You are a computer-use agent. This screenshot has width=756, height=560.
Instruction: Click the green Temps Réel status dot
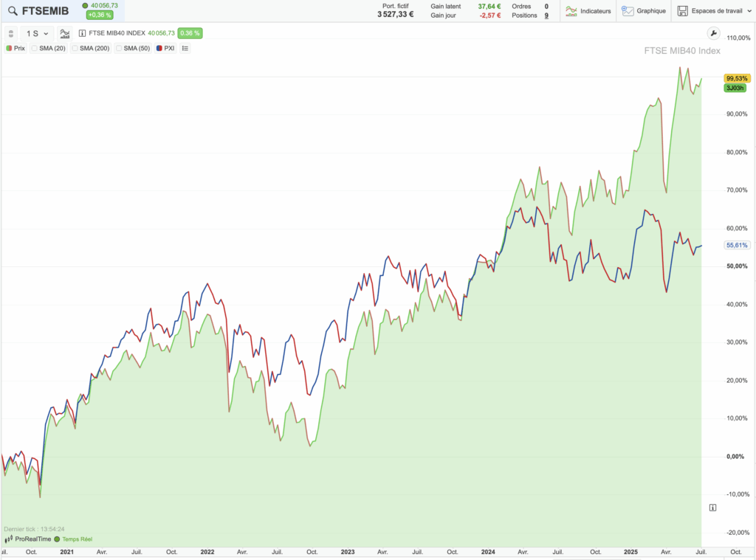coord(57,539)
